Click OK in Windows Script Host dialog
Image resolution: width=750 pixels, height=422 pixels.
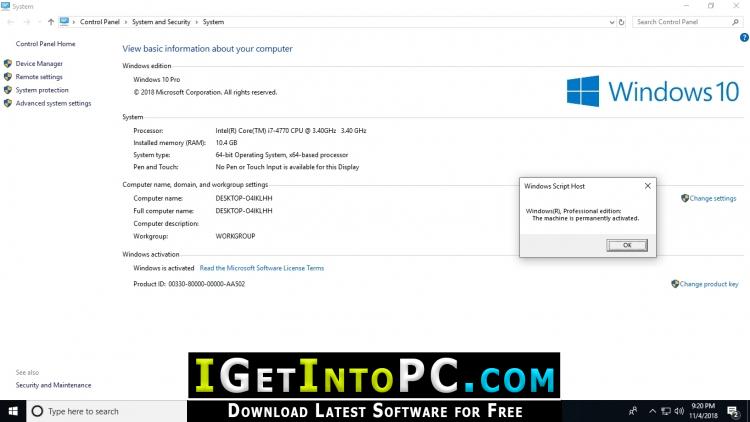pos(627,245)
